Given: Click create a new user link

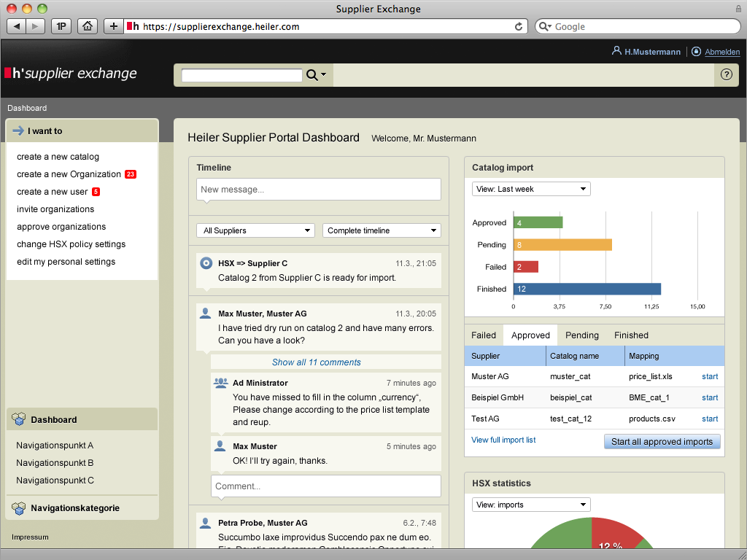Looking at the screenshot, I should point(53,192).
